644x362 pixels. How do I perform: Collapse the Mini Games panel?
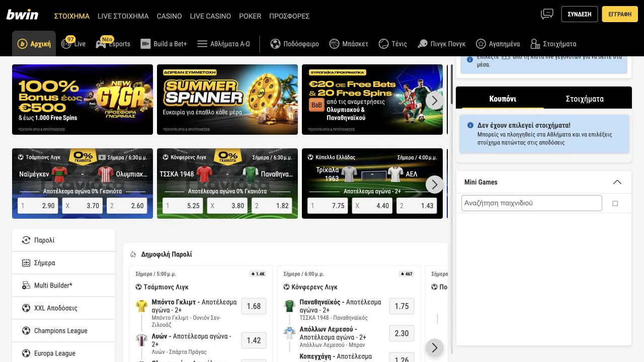(x=617, y=182)
